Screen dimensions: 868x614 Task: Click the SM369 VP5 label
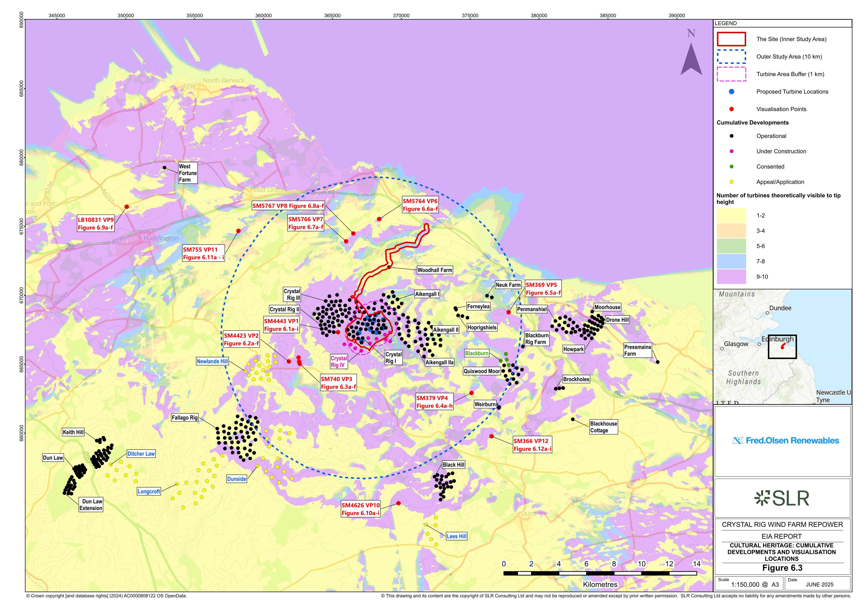[x=543, y=289]
